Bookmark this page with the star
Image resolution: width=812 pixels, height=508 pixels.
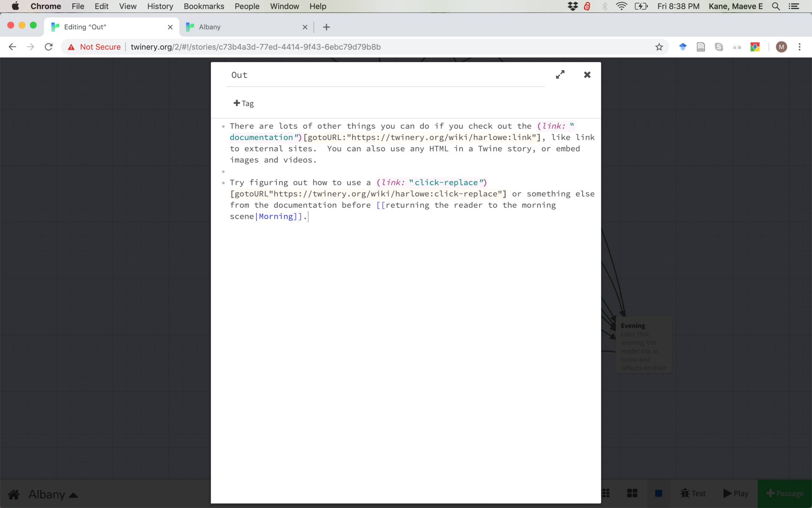(x=659, y=47)
